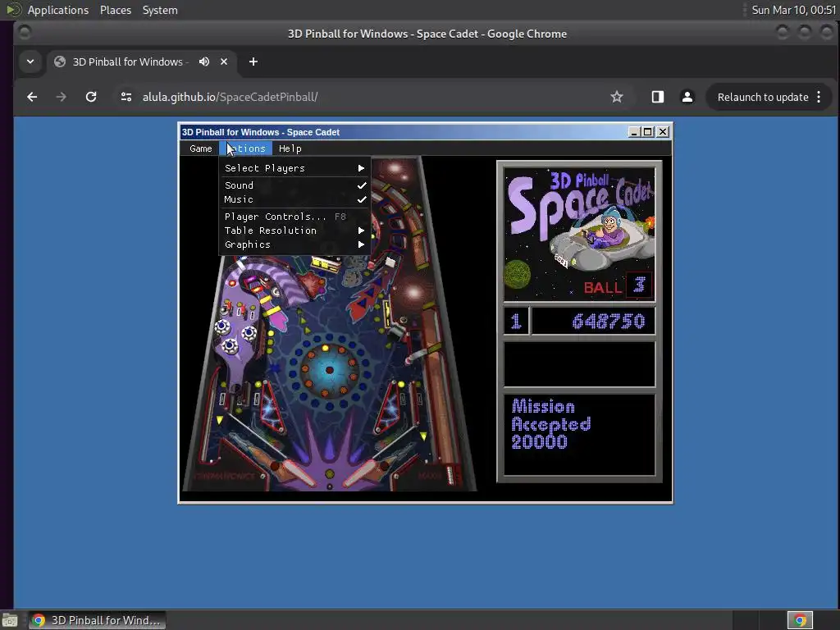The image size is (840, 630).
Task: Open the Game menu
Action: pos(201,148)
